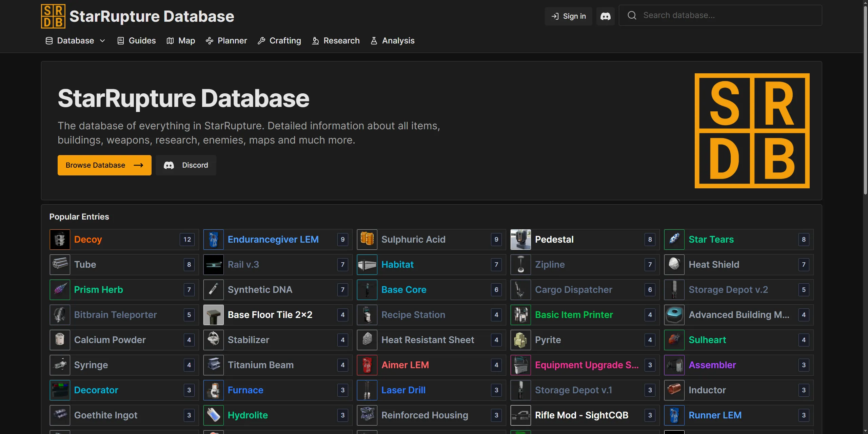Viewport: 868px width, 434px height.
Task: Open the Map page
Action: [x=181, y=41]
